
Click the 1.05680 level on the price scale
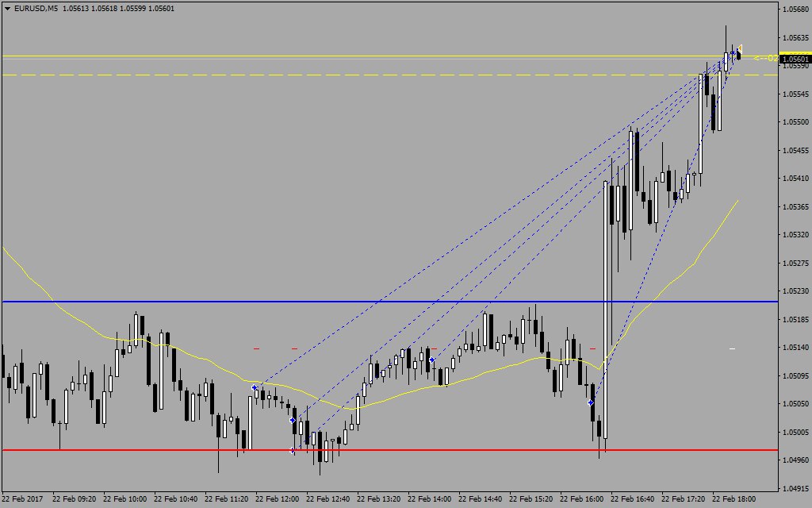click(x=795, y=10)
